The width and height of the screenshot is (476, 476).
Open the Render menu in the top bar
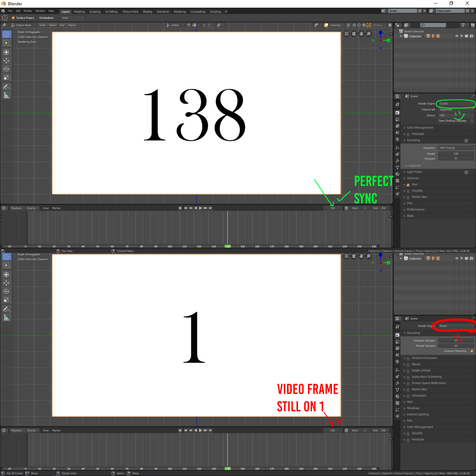click(28, 11)
